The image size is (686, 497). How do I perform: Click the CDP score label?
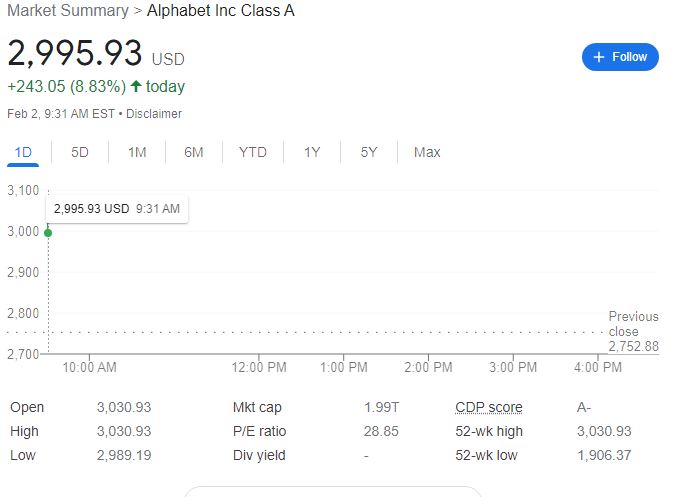click(488, 407)
